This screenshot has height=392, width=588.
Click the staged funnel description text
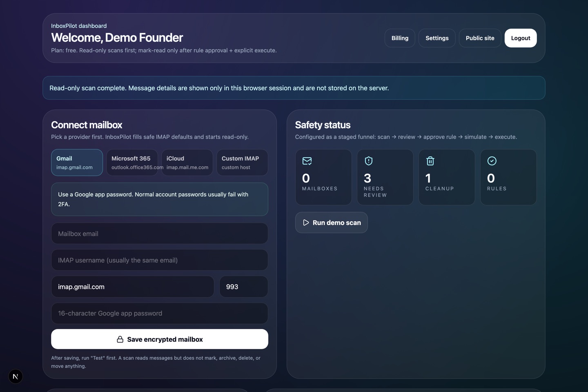(406, 137)
